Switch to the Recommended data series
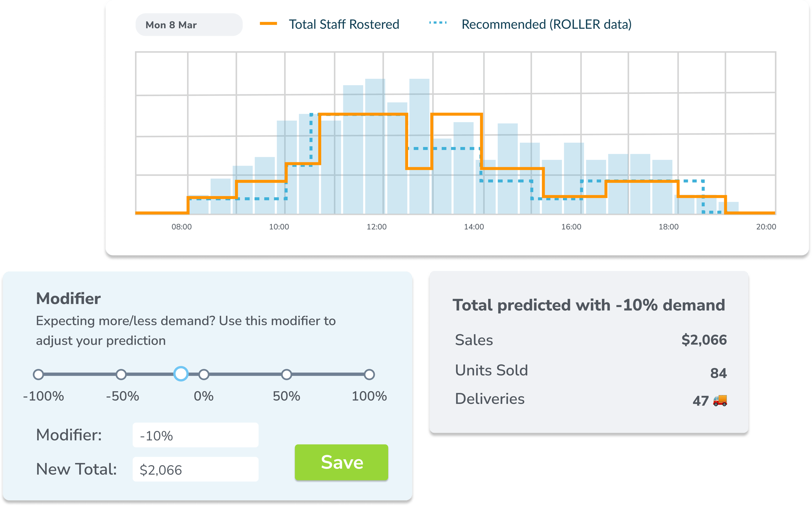This screenshot has width=812, height=506. tap(547, 24)
